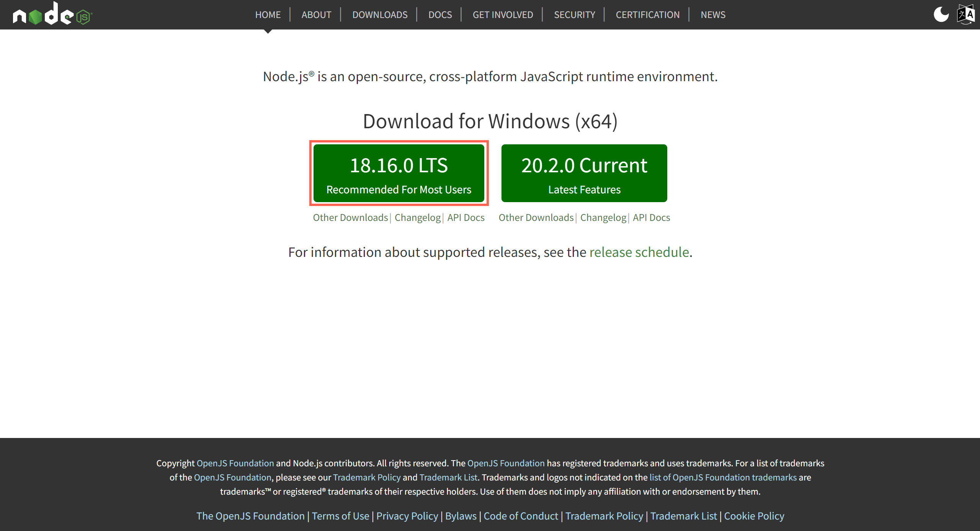Screen dimensions: 980x531
Task: Visit The OpenJS Foundation footer link
Action: click(251, 516)
